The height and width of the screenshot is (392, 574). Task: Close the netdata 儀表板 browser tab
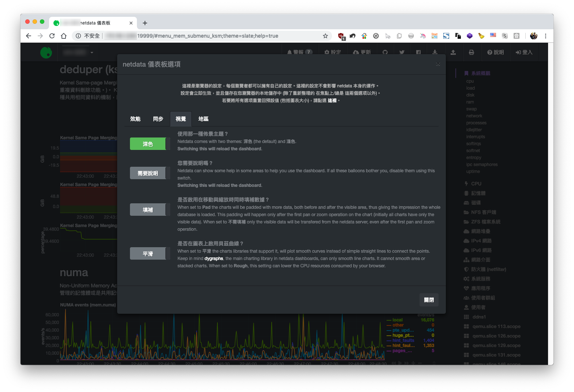click(131, 23)
